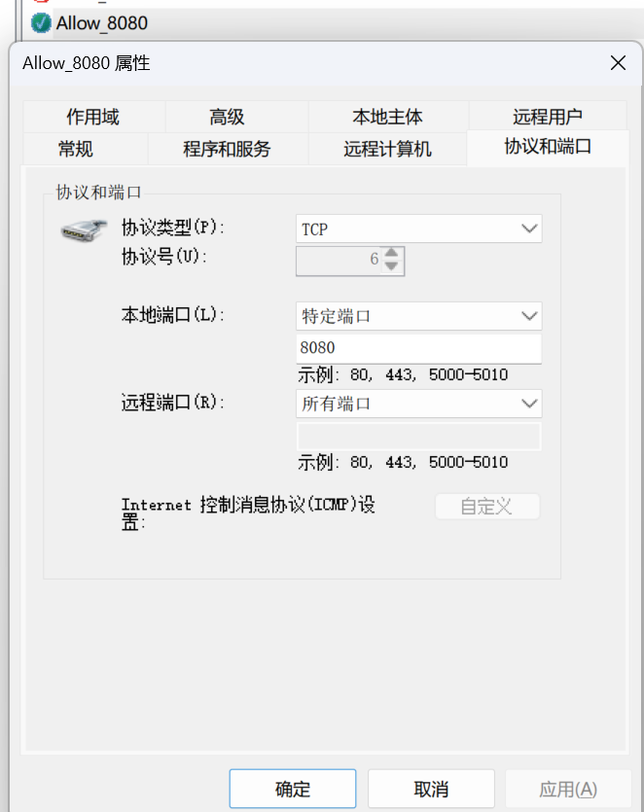Close the Allow_8080 属性 dialog
The width and height of the screenshot is (644, 812).
(x=617, y=64)
